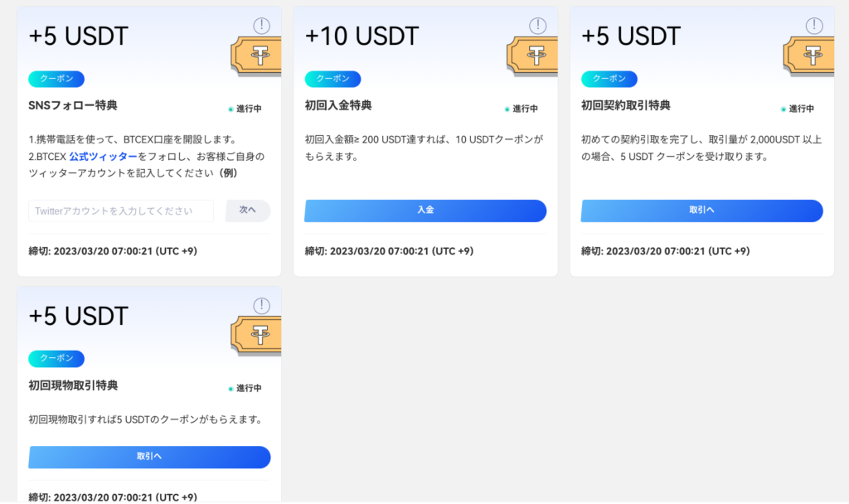Click Tether coupon ticket on SNSフォロー特典 card
The width and height of the screenshot is (849, 504).
click(x=256, y=56)
